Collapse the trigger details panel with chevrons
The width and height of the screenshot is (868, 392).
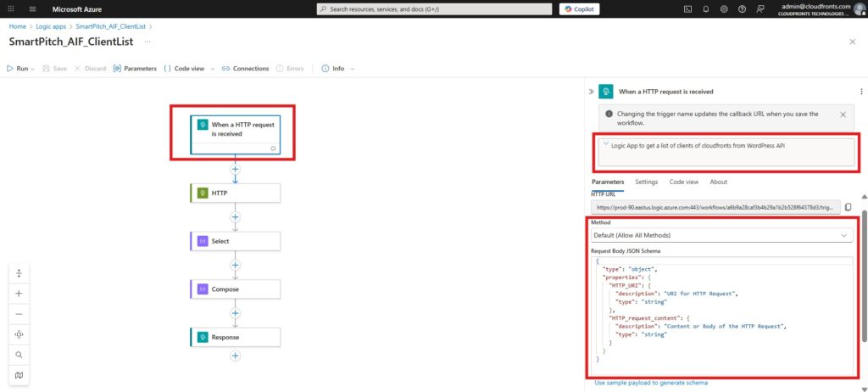tap(590, 91)
